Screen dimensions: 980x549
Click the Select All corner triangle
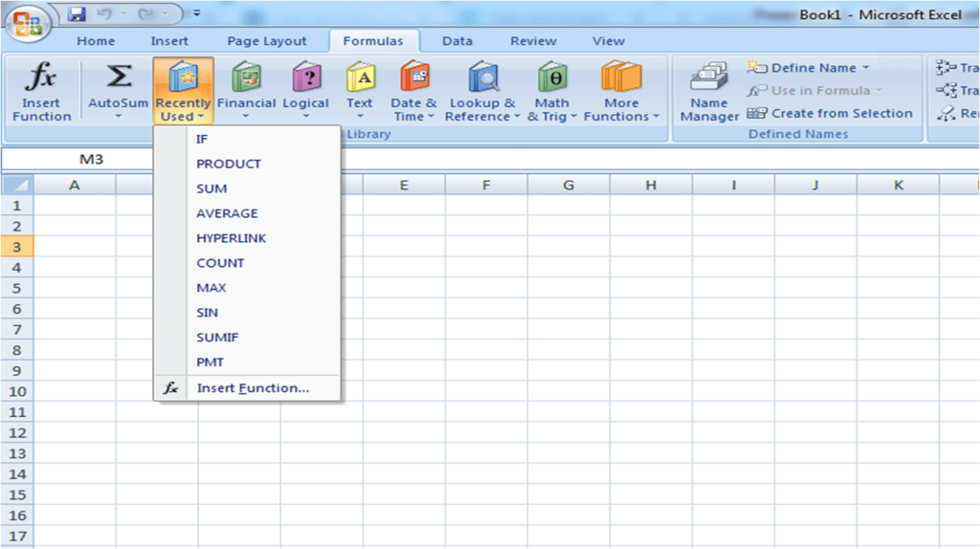pyautogui.click(x=17, y=185)
